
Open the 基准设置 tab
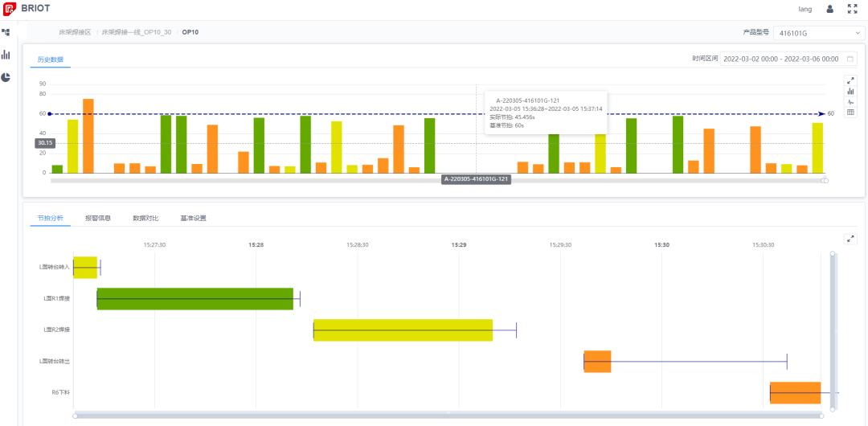click(x=193, y=218)
